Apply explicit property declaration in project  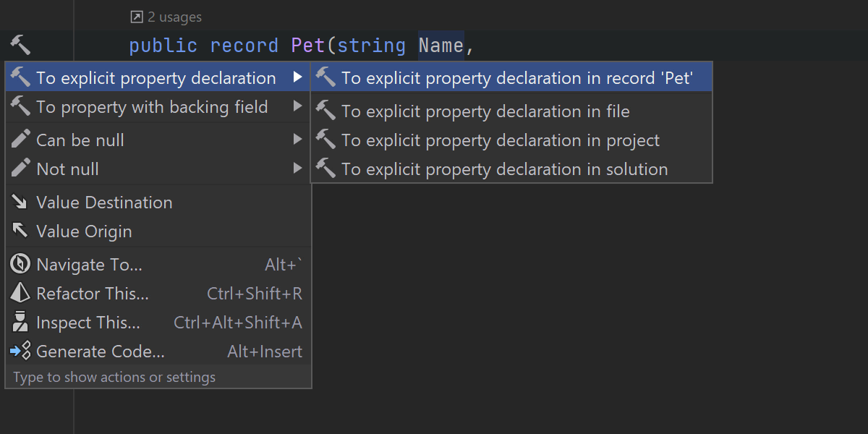coord(511,140)
